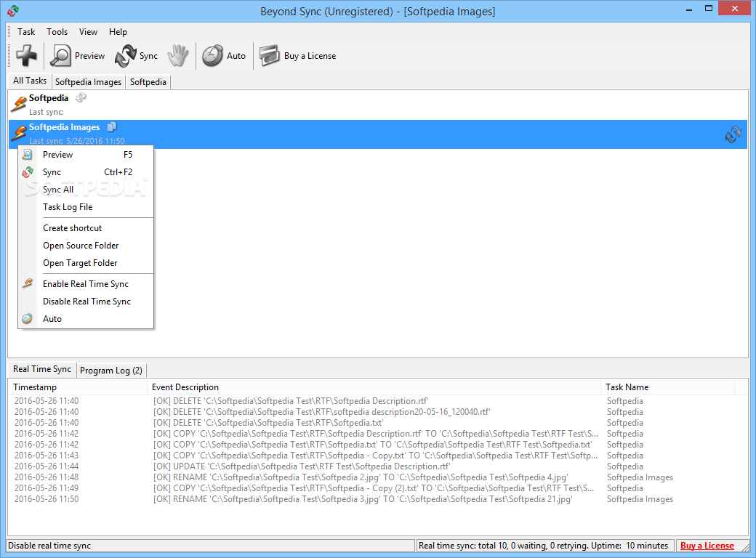The image size is (756, 558).
Task: Select log row RENAME Softpedia 3.jpg
Action: tap(378, 499)
